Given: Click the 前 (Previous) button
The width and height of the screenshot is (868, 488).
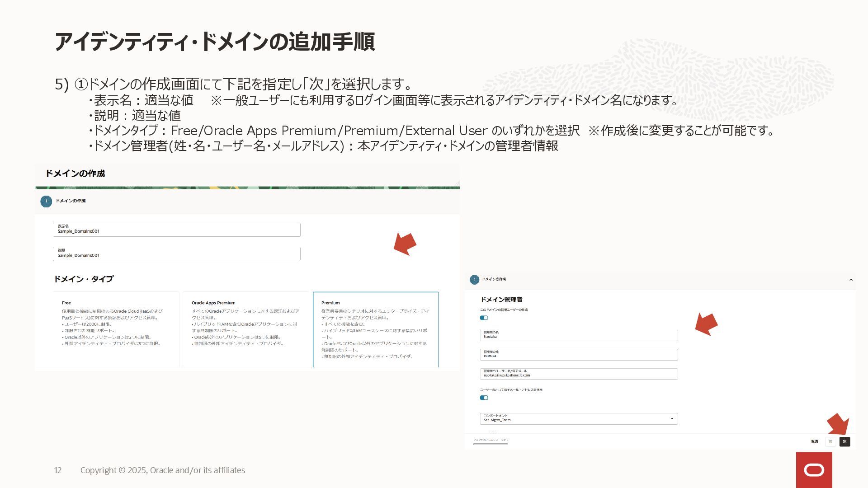Looking at the screenshot, I should (830, 441).
